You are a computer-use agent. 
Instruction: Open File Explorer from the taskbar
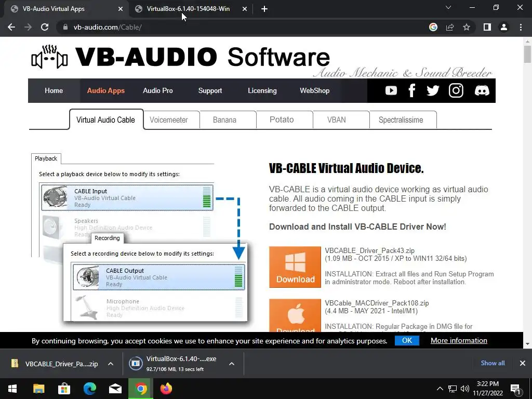(x=38, y=389)
